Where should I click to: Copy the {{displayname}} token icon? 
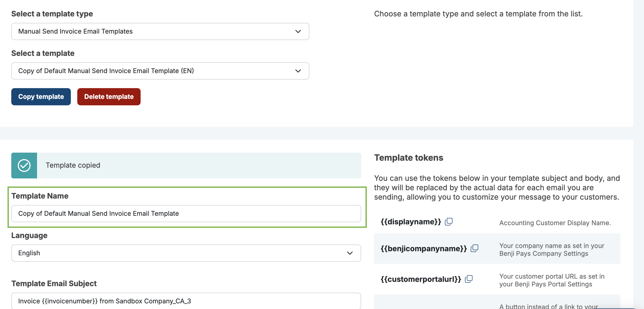click(449, 222)
